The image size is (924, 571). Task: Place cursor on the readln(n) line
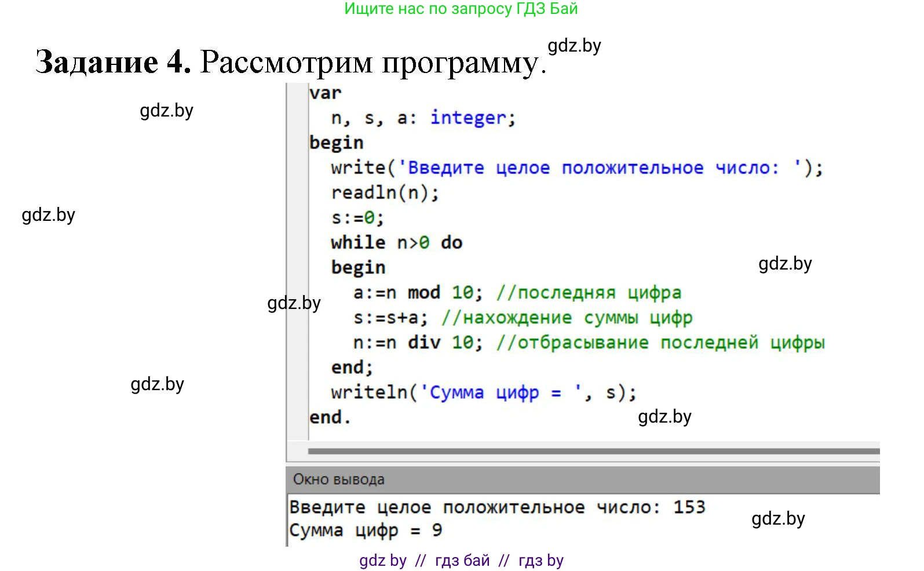(x=385, y=193)
